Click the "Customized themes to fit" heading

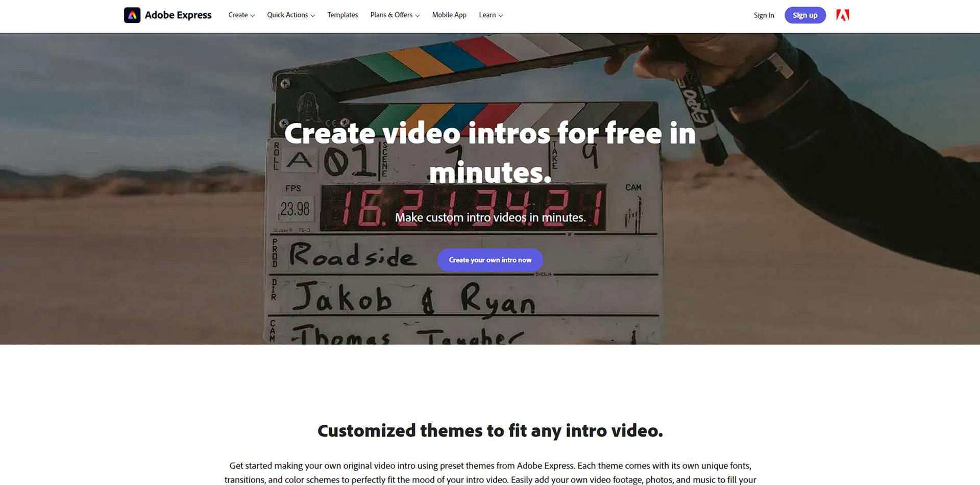point(490,430)
